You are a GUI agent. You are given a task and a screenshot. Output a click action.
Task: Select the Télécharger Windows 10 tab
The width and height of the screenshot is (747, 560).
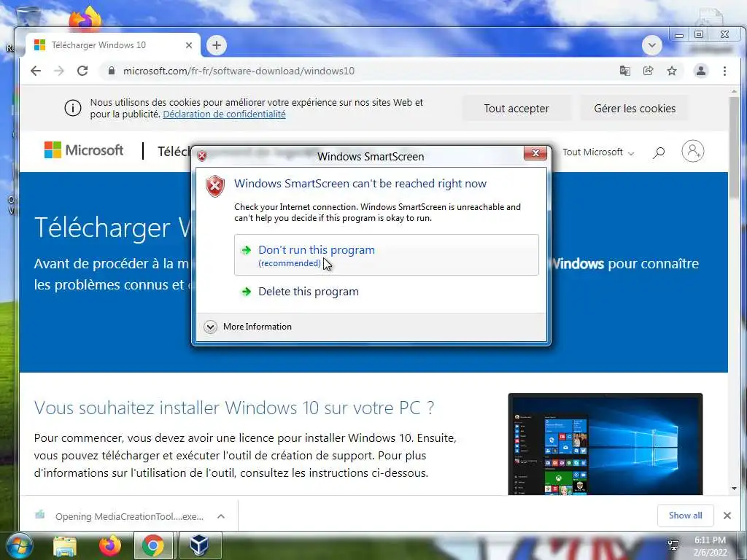113,45
